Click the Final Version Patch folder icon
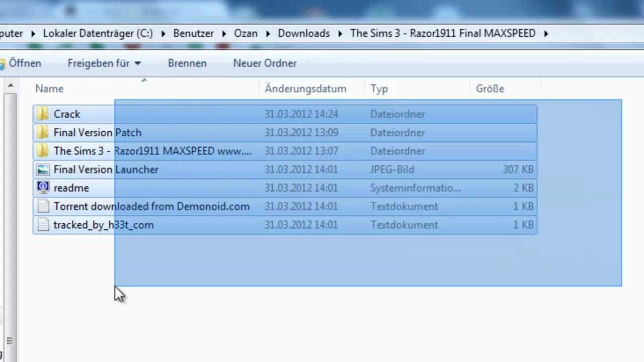 click(43, 133)
